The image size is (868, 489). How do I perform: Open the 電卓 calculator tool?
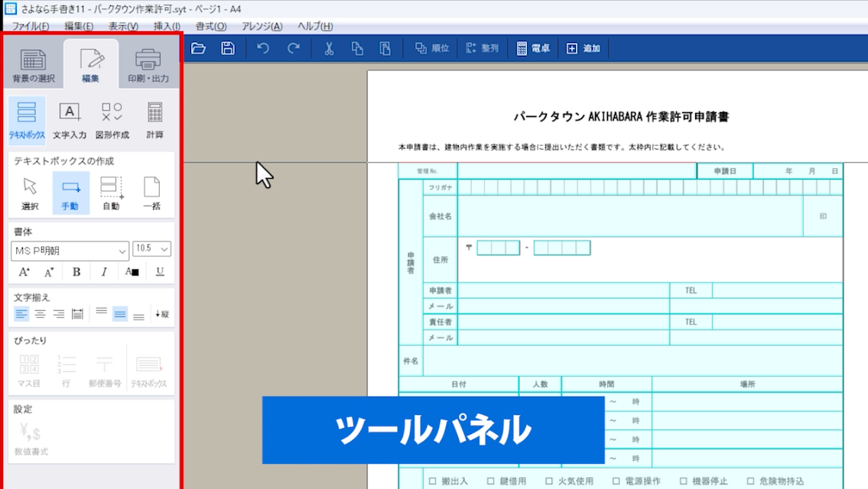tap(533, 48)
